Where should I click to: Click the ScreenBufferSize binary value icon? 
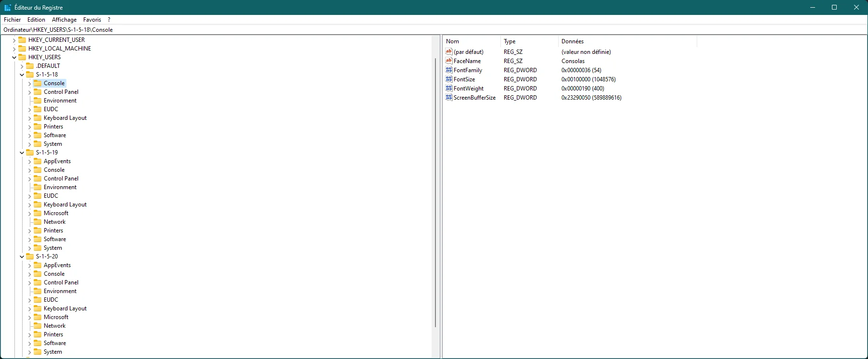pyautogui.click(x=449, y=97)
